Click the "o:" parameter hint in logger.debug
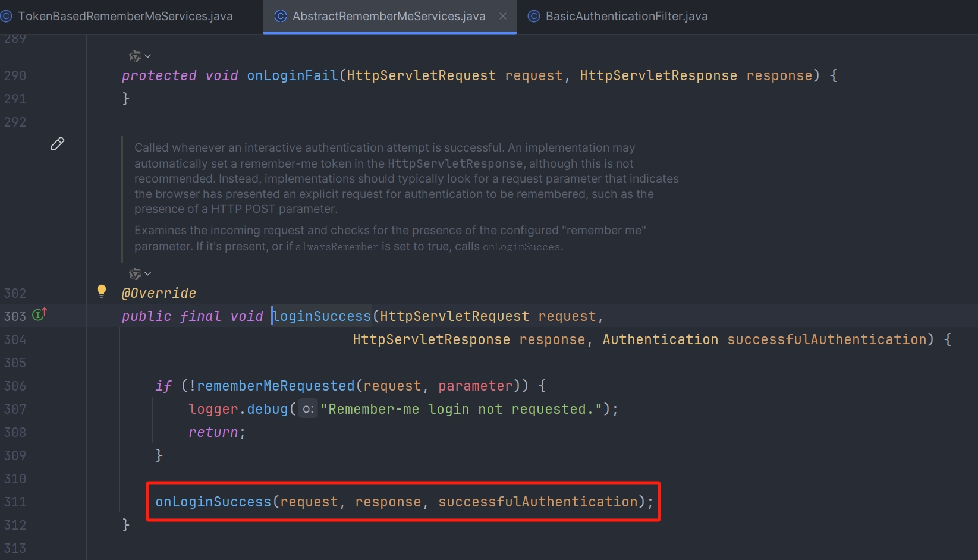Screen dimensions: 978x560 pyautogui.click(x=307, y=409)
